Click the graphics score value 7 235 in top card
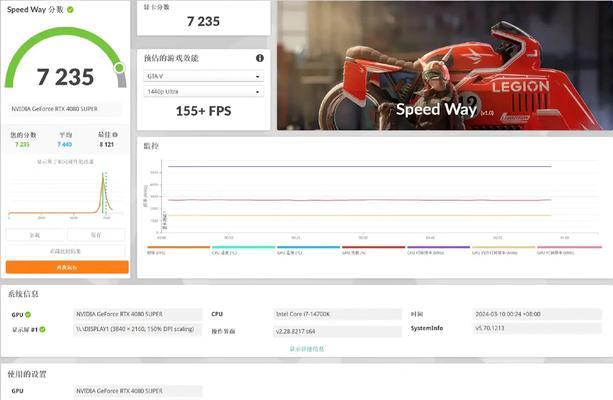Viewport: 613px width, 400px height. (203, 21)
